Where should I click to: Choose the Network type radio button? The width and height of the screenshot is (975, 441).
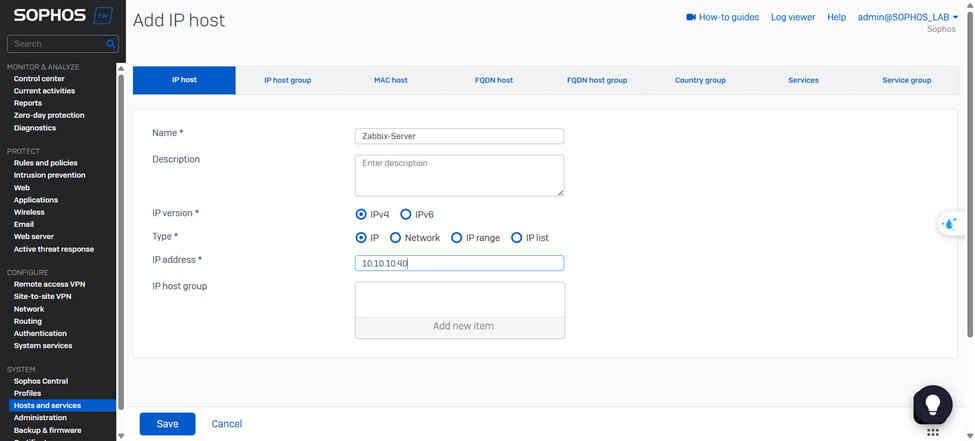tap(396, 238)
